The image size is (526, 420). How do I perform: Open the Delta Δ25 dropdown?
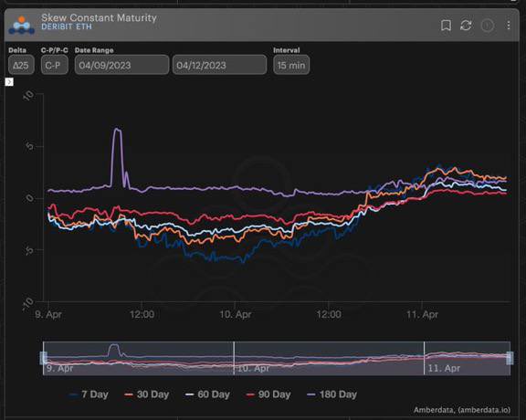click(x=21, y=65)
